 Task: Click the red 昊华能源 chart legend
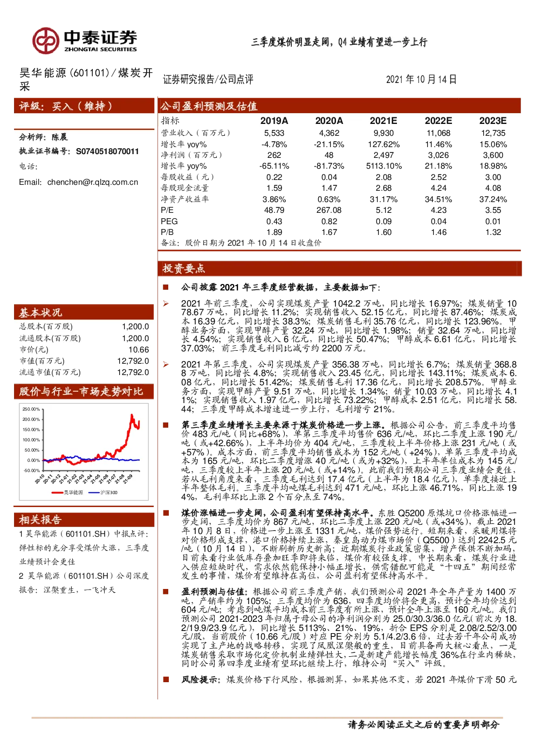(x=68, y=493)
